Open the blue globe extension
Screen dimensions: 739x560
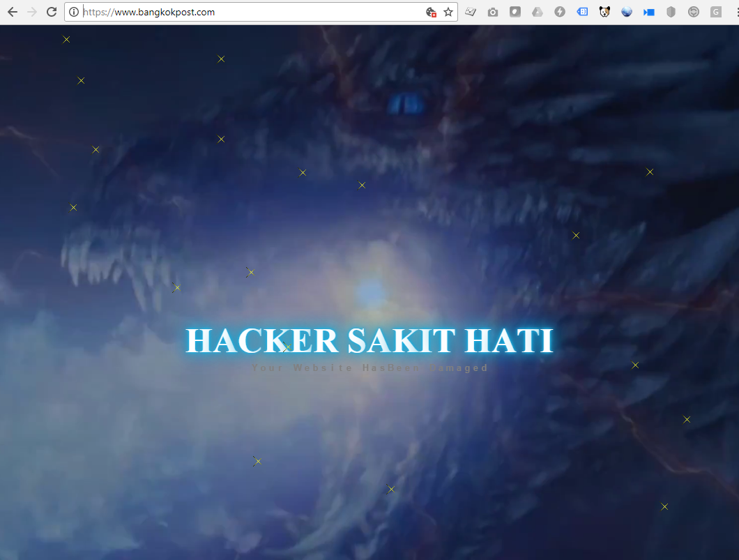(626, 12)
